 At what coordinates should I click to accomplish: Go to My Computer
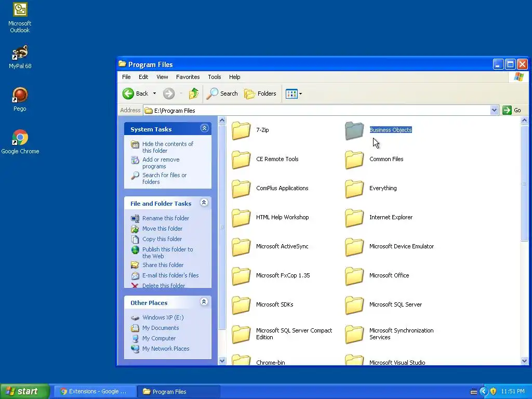tap(153, 338)
